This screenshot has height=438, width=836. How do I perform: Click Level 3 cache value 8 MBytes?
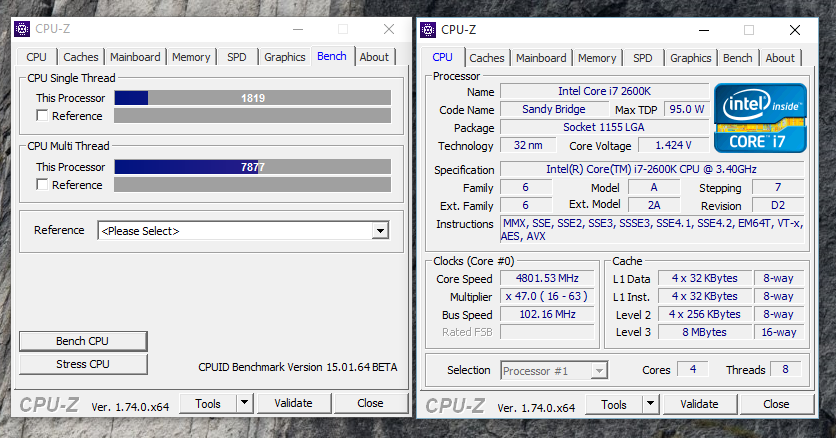[704, 332]
